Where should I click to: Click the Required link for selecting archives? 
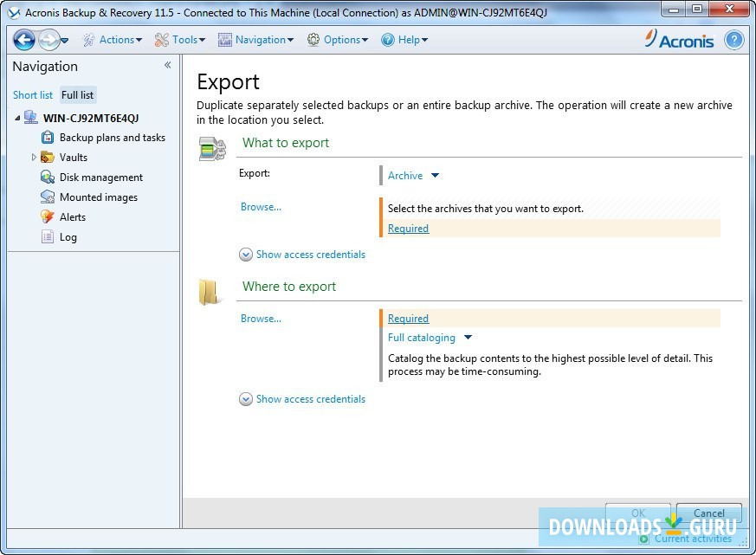click(x=407, y=228)
